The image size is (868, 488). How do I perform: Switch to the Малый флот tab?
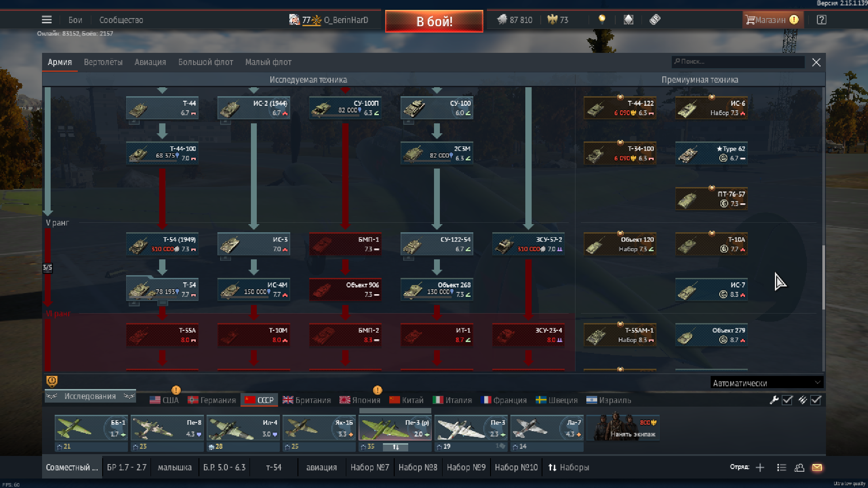[x=268, y=62]
